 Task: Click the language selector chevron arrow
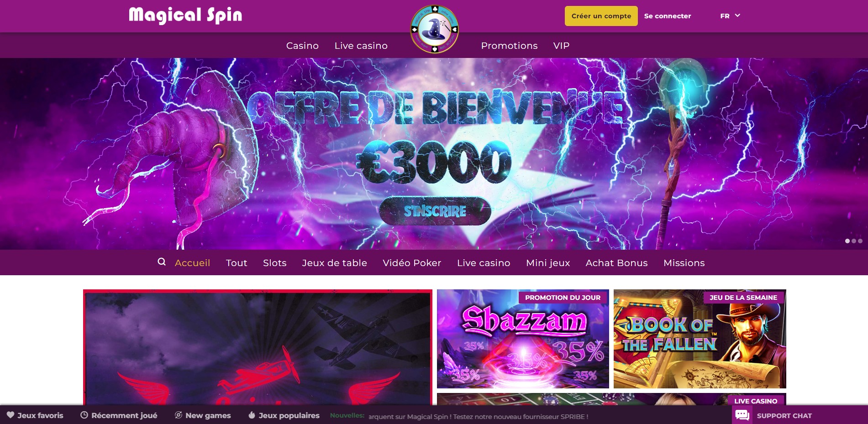(x=737, y=16)
